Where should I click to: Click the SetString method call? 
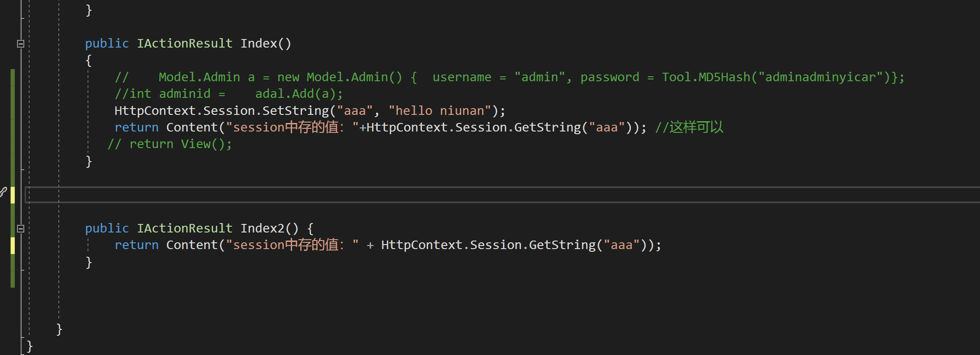(x=296, y=111)
